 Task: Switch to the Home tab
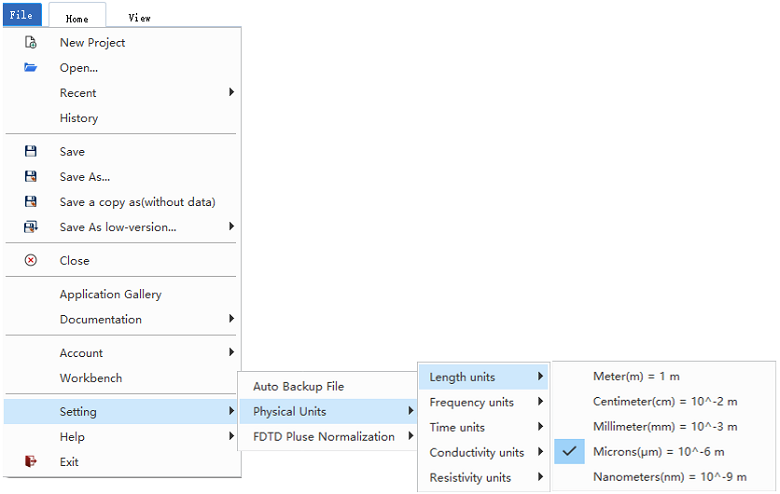(x=77, y=15)
